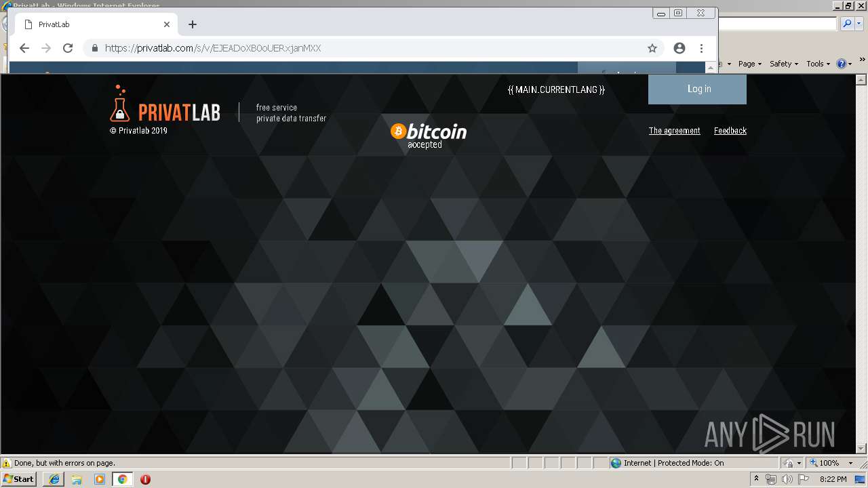Open the Feedback link

730,131
